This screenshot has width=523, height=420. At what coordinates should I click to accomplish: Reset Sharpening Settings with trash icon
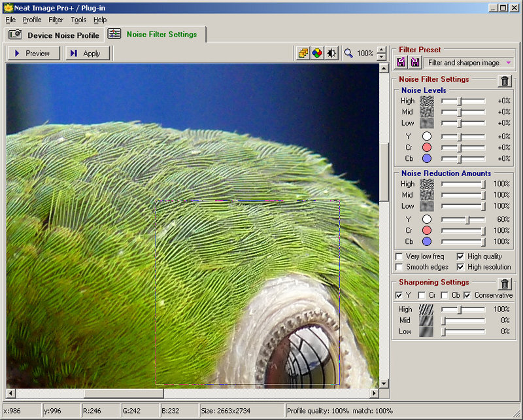point(505,283)
